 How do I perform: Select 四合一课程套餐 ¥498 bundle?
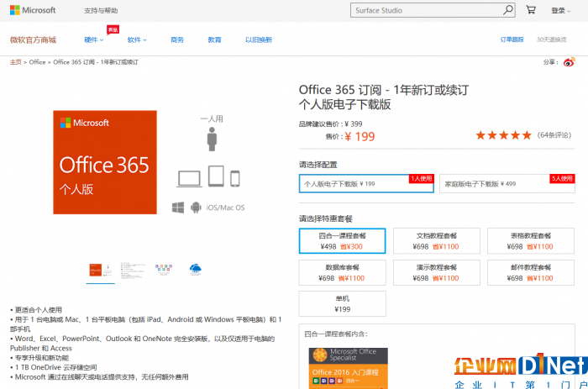[342, 241]
